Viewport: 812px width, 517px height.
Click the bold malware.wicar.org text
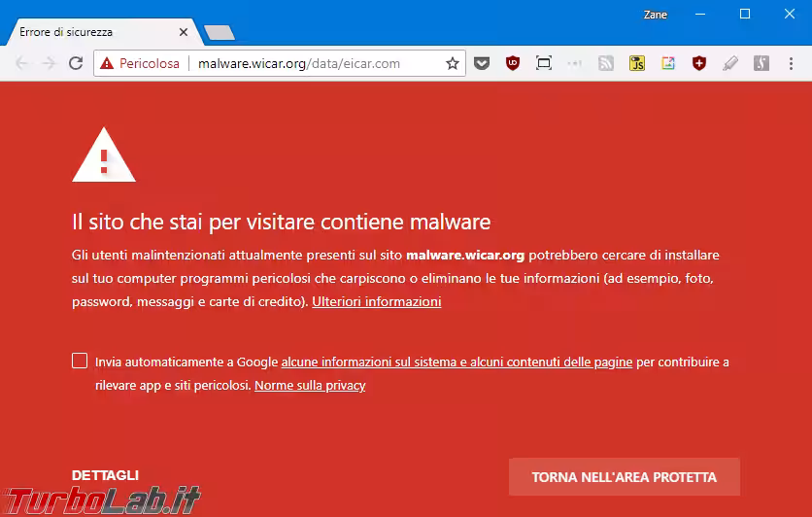click(465, 255)
